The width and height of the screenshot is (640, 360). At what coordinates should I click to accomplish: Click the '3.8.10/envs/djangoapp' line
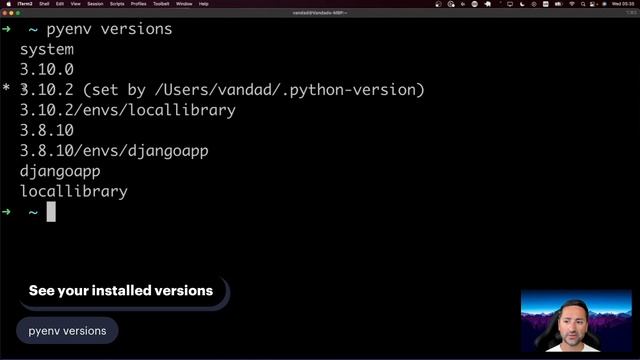click(x=114, y=151)
